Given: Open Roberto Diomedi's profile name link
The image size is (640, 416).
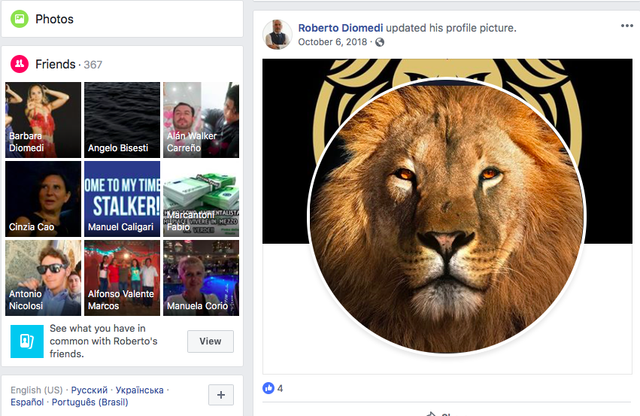Looking at the screenshot, I should click(340, 28).
